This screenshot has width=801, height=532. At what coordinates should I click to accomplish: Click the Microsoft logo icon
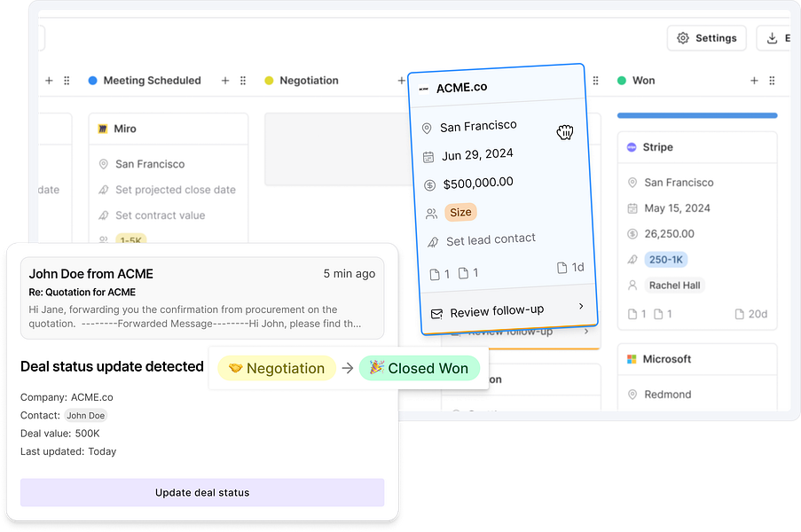click(x=632, y=359)
